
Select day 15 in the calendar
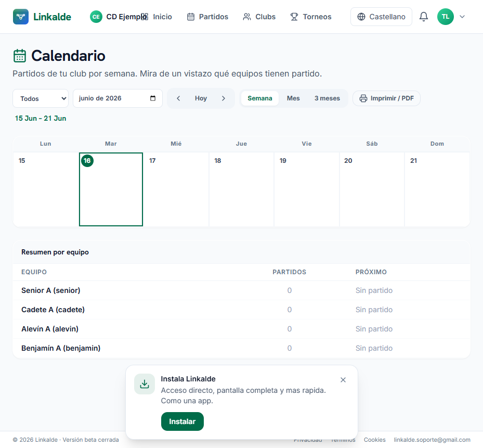click(x=46, y=189)
